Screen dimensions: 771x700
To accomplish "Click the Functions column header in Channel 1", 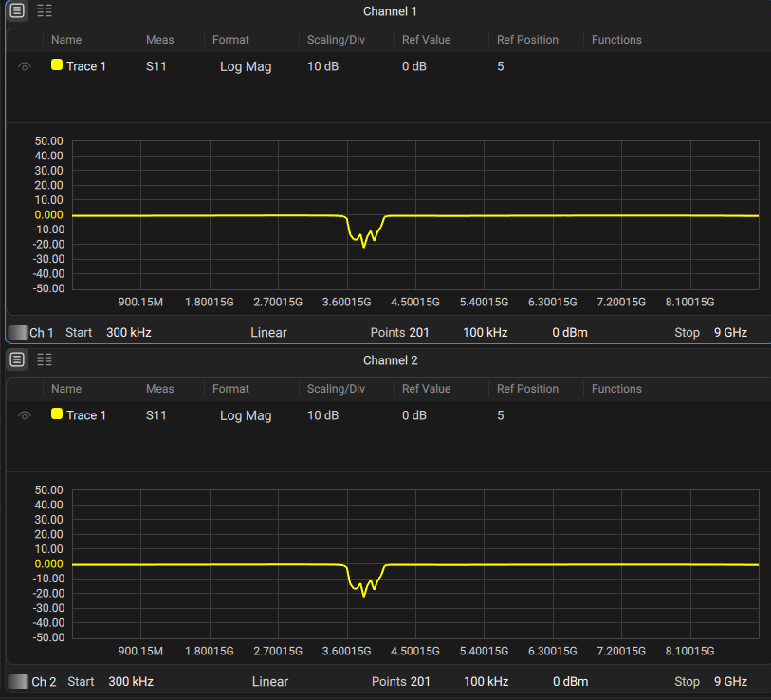I will (615, 39).
